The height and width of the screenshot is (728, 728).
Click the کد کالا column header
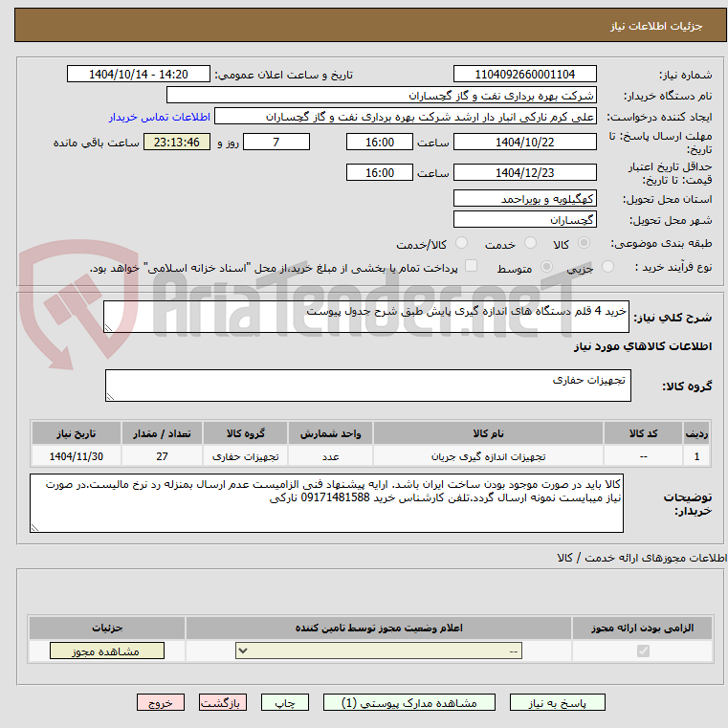click(643, 433)
